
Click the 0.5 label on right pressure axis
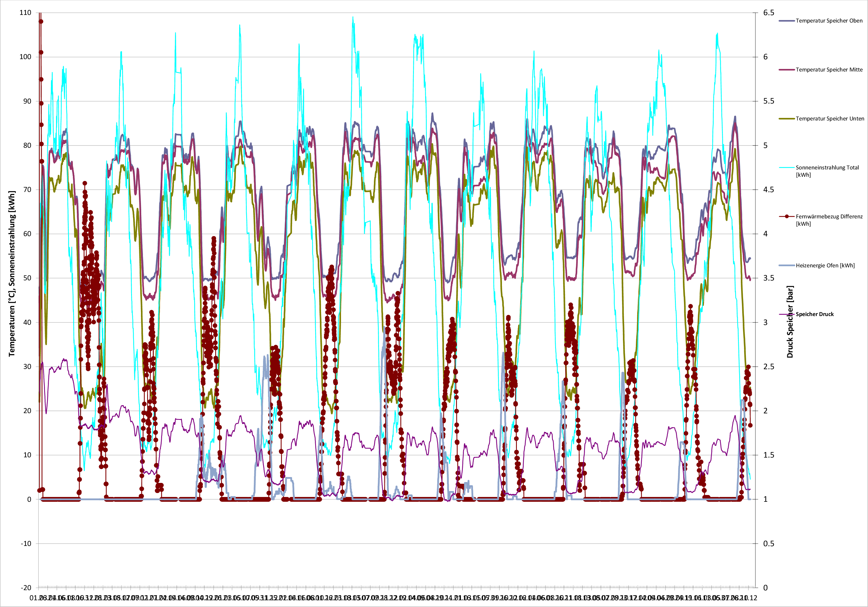(769, 543)
